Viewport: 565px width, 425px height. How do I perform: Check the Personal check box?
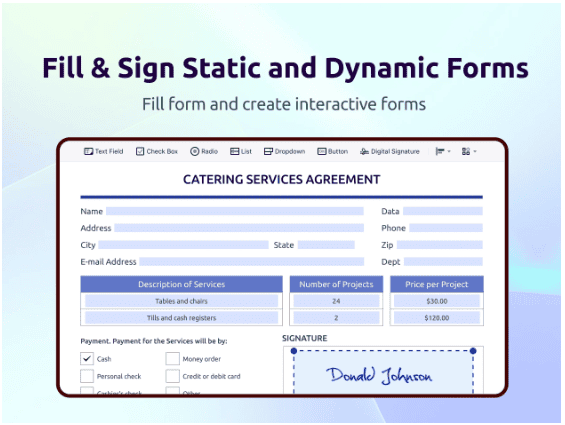pos(87,376)
